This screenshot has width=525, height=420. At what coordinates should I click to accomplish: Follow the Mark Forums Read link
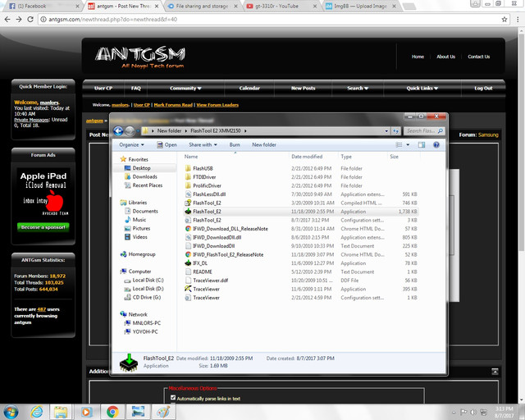coord(173,105)
